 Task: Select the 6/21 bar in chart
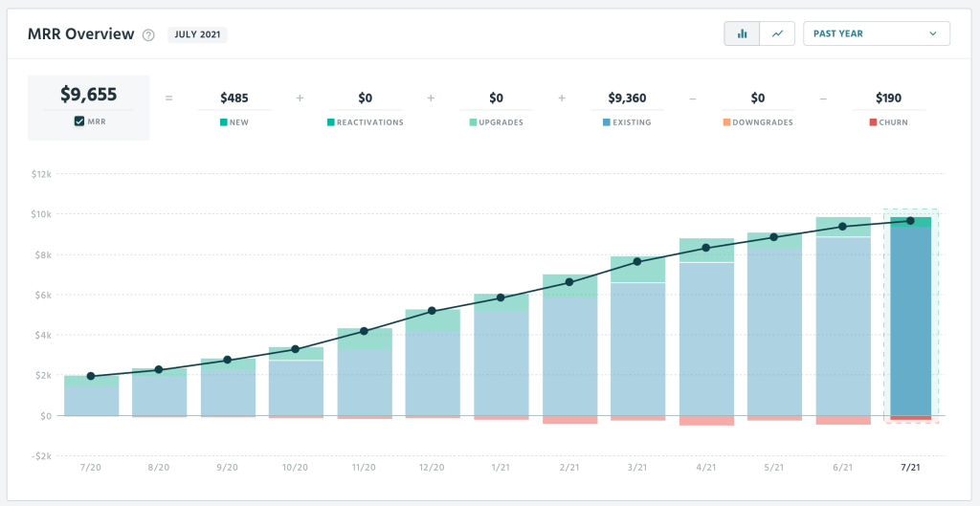[x=843, y=325]
